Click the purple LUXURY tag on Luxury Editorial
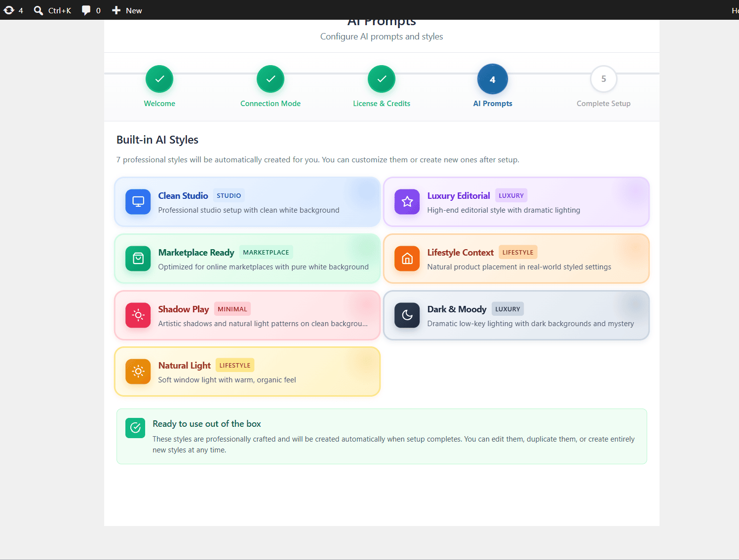Viewport: 739px width, 560px height. tap(511, 195)
